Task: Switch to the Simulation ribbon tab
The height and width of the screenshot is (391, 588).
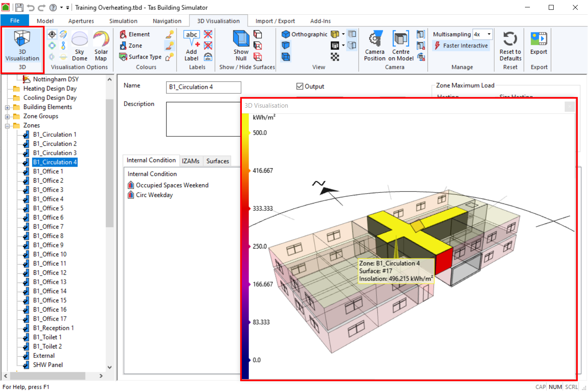Action: pos(123,21)
